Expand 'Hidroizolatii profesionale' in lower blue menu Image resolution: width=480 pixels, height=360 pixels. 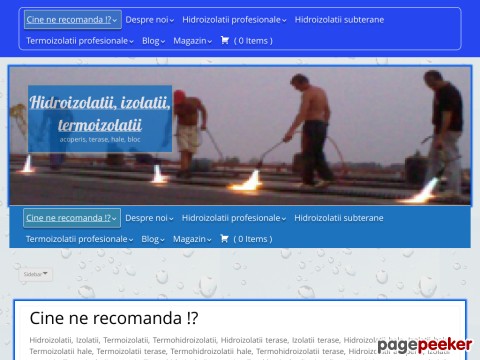[234, 218]
